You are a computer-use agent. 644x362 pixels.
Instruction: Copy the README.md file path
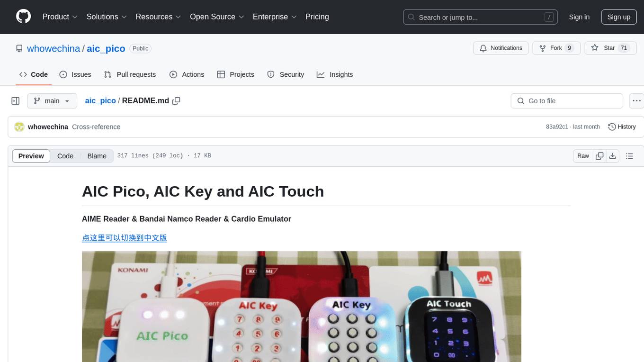(x=177, y=101)
